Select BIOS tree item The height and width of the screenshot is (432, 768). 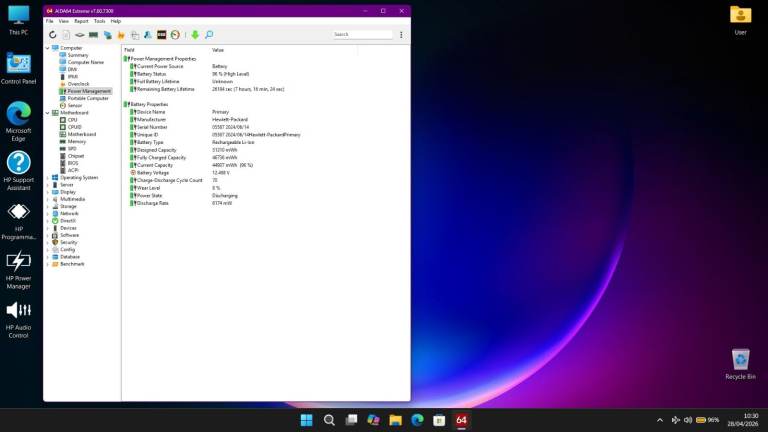[x=73, y=163]
